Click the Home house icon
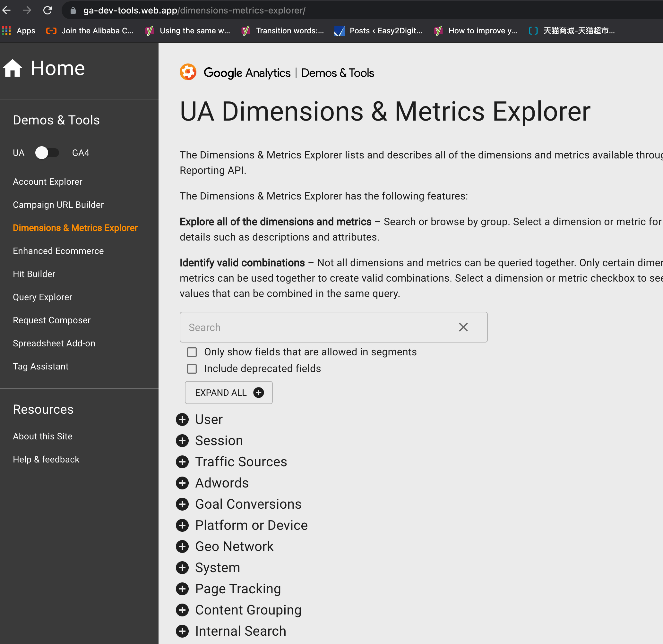Image resolution: width=663 pixels, height=644 pixels. (13, 68)
